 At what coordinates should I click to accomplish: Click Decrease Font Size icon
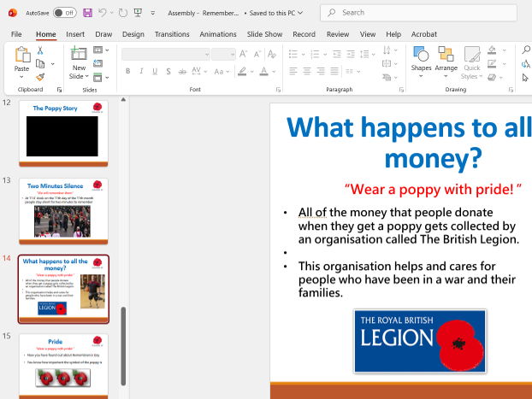[x=257, y=54]
